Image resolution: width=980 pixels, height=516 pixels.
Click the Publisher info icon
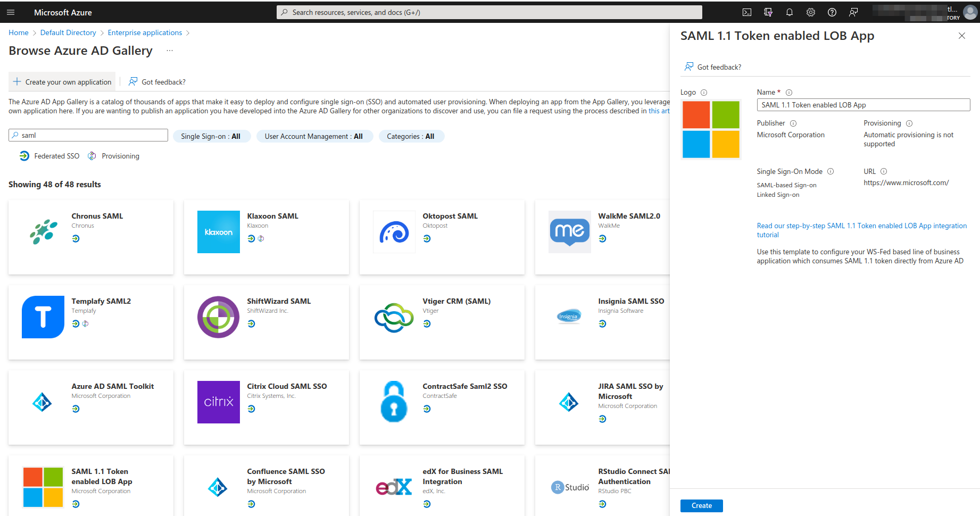pyautogui.click(x=793, y=123)
